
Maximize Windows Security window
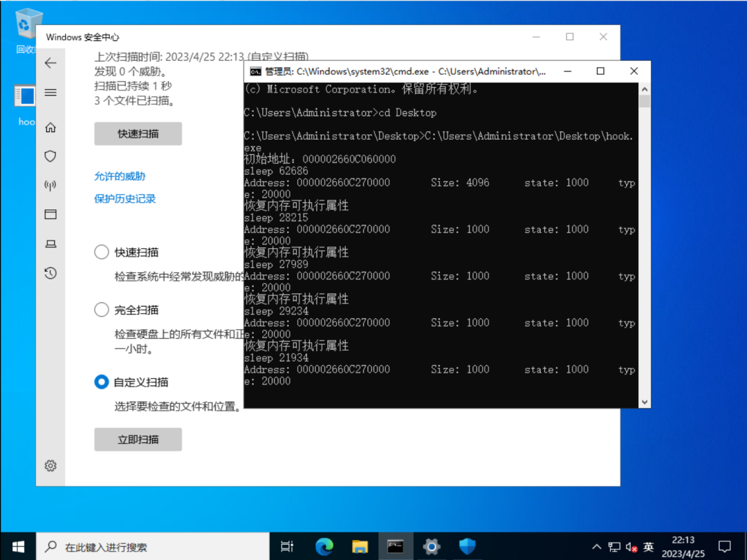[570, 37]
